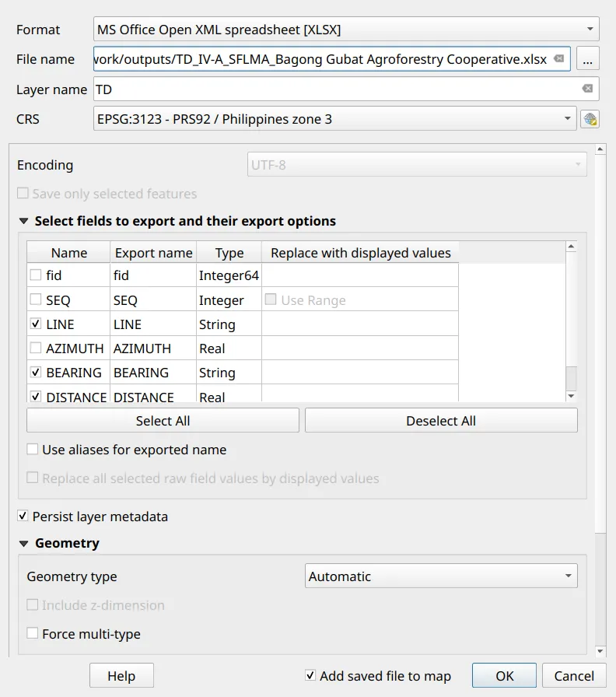Image resolution: width=616 pixels, height=697 pixels.
Task: Click the Integer64 type cell
Action: click(229, 275)
